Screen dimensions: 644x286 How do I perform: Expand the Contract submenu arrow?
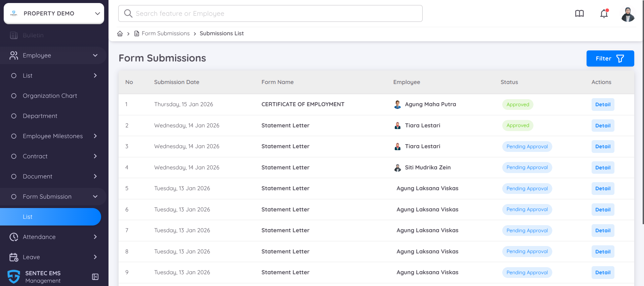95,156
